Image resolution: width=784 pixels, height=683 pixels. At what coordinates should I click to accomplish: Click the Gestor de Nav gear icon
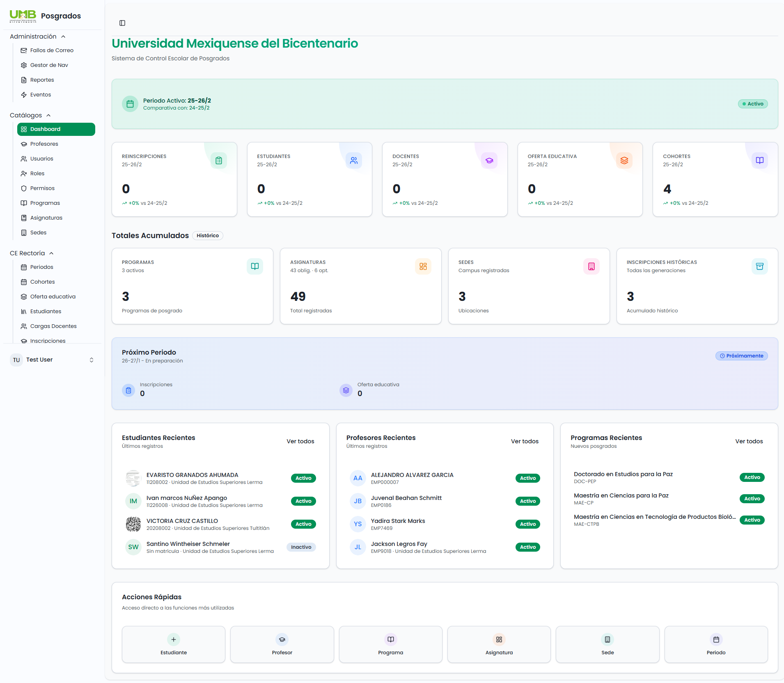[x=24, y=65]
